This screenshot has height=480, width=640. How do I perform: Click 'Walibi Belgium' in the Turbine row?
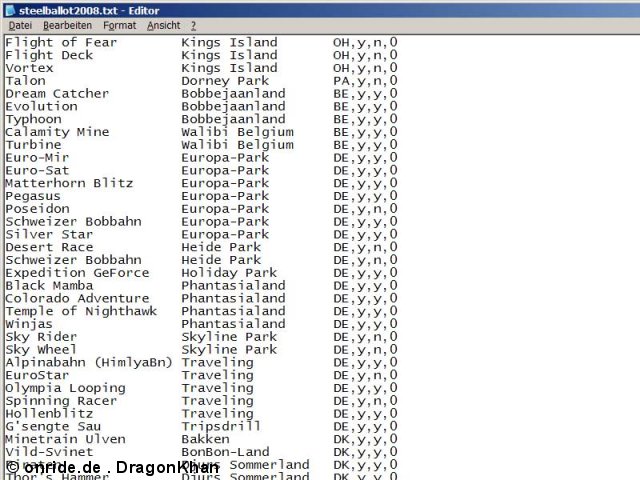pyautogui.click(x=238, y=145)
